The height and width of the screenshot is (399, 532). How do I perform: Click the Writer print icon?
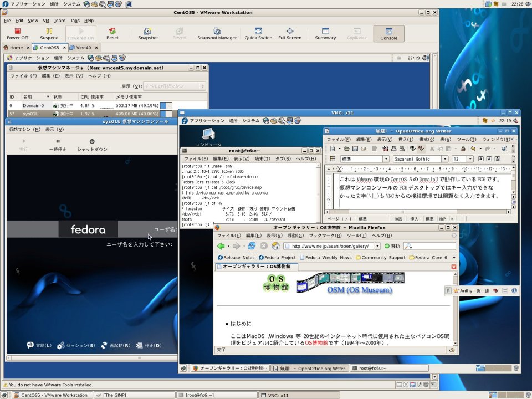[393, 149]
